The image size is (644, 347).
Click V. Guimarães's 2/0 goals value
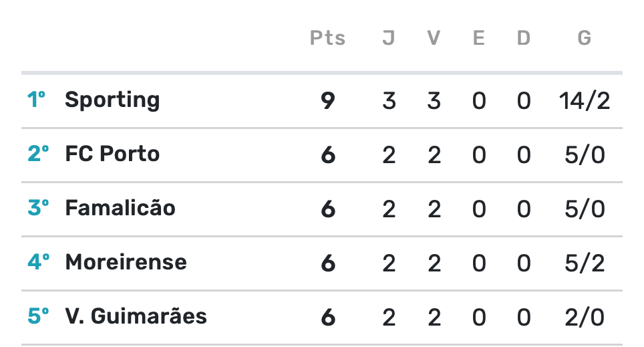coord(585,318)
